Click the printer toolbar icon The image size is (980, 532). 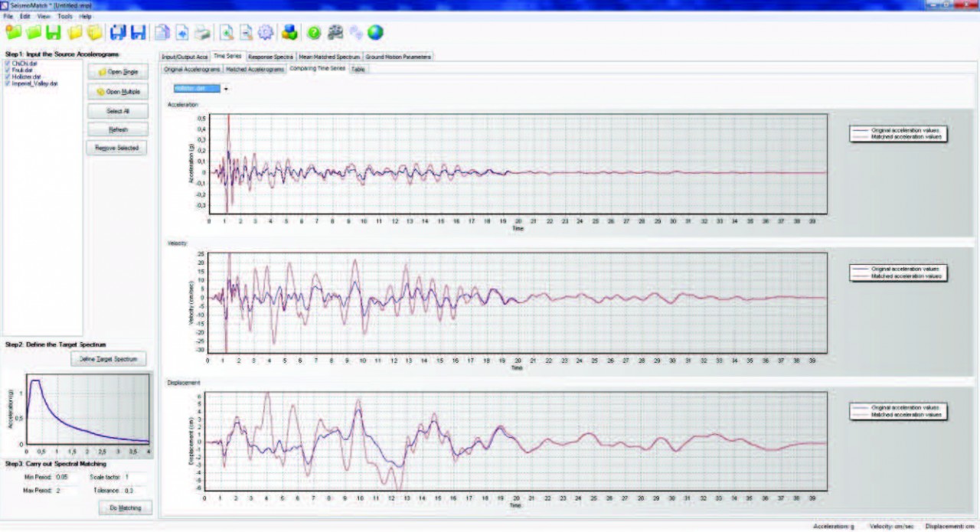pos(201,33)
